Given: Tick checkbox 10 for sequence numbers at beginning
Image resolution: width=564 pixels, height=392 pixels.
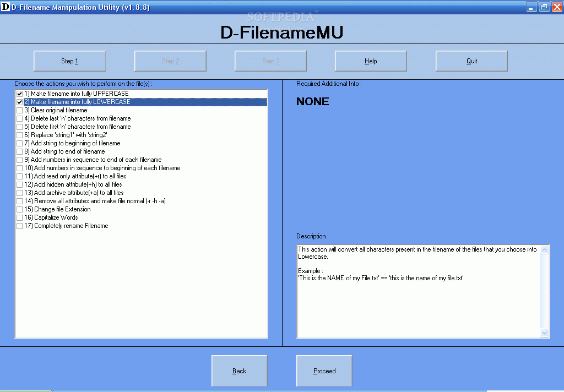Looking at the screenshot, I should [x=19, y=168].
